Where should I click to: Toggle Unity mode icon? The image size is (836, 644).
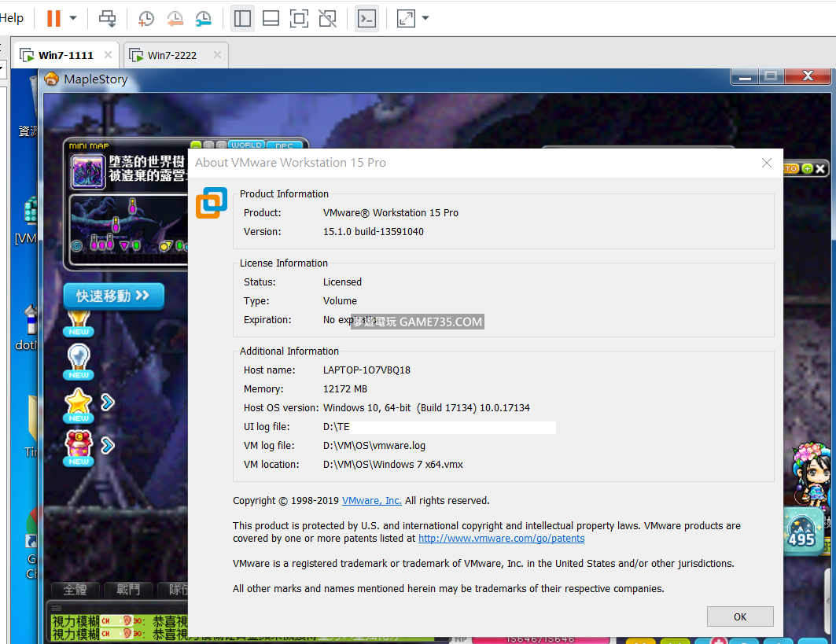tap(327, 18)
